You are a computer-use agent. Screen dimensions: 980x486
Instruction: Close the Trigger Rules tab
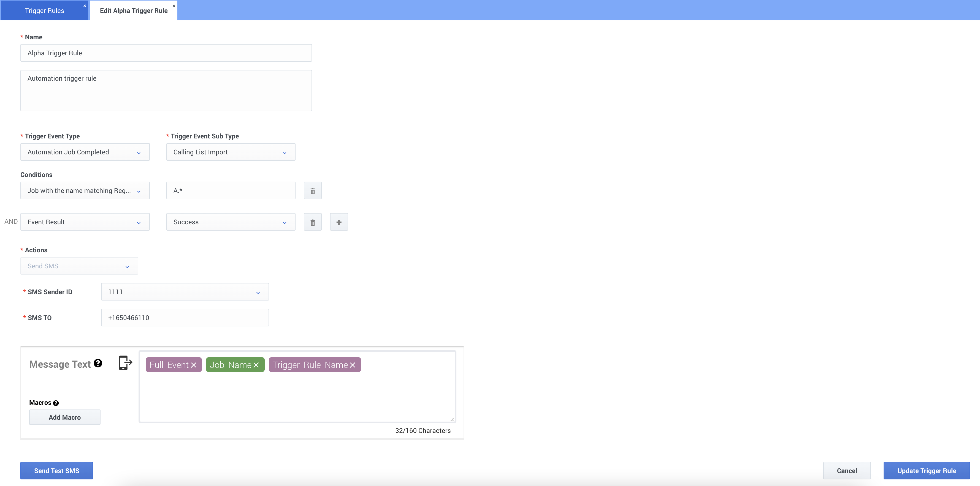(x=85, y=6)
